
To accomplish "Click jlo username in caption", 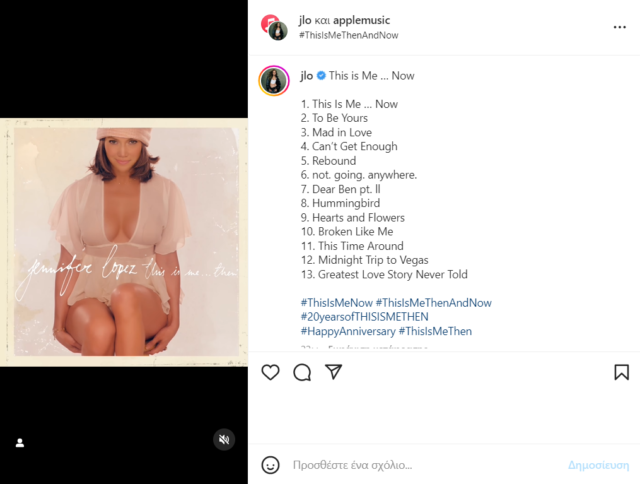I will tap(307, 75).
